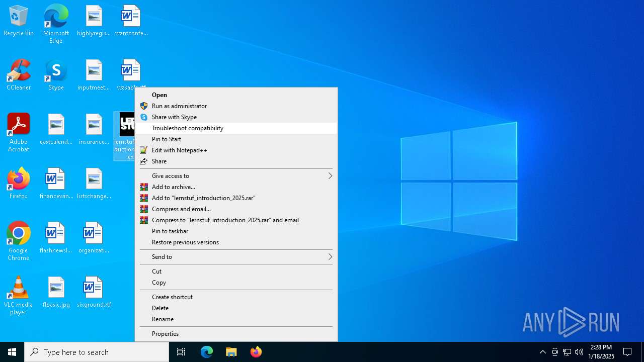Select the VLC media player shortcut
This screenshot has height=362, width=644.
coord(19,296)
